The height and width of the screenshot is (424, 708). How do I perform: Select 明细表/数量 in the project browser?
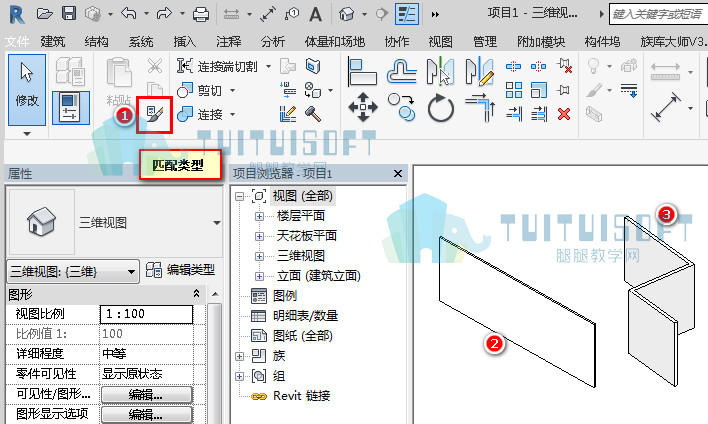click(306, 316)
